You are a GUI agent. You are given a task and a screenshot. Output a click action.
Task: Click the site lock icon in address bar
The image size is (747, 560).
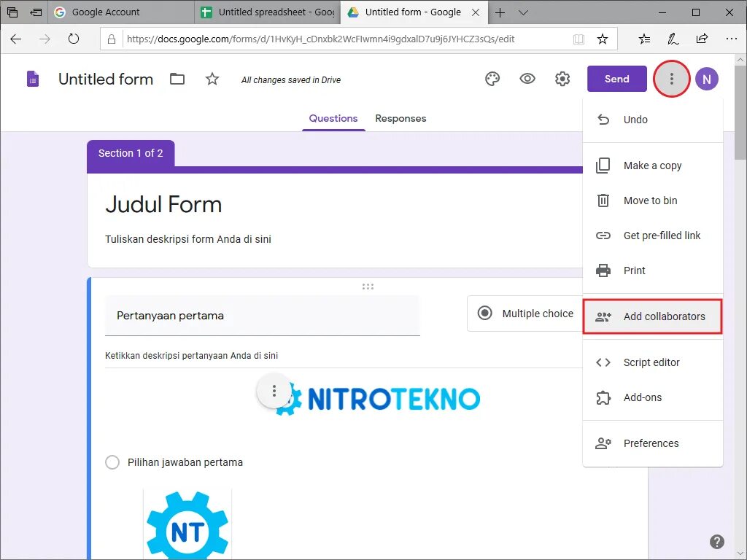(x=112, y=39)
